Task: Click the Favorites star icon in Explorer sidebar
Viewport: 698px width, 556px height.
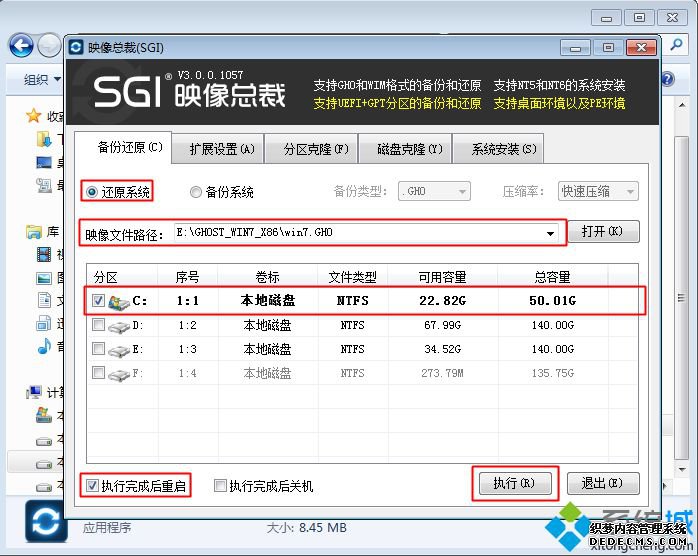Action: (x=33, y=116)
